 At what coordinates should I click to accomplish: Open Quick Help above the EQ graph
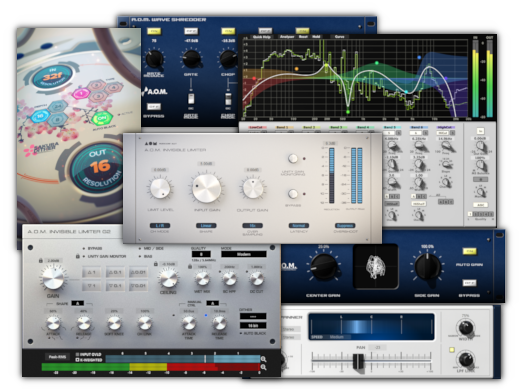coord(262,37)
